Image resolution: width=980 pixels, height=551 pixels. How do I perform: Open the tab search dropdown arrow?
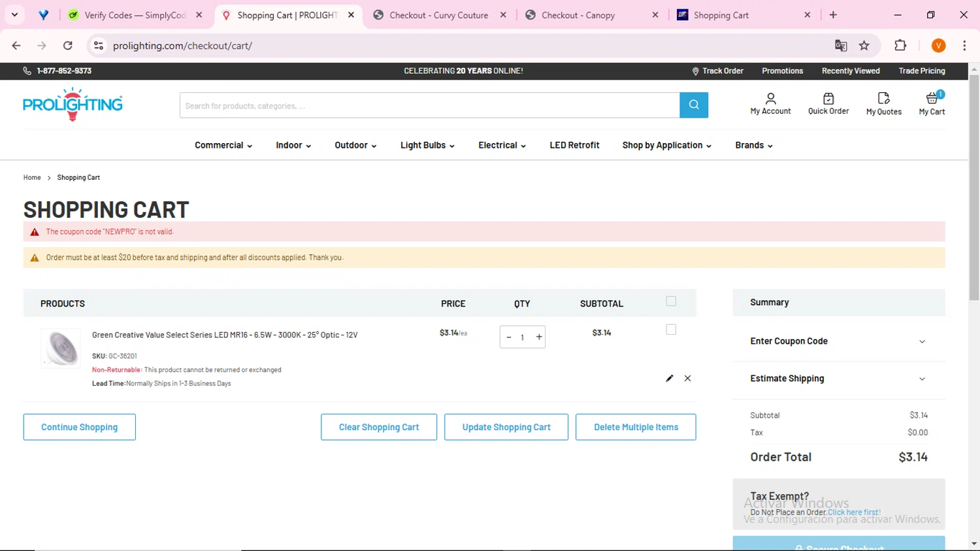pyautogui.click(x=14, y=14)
